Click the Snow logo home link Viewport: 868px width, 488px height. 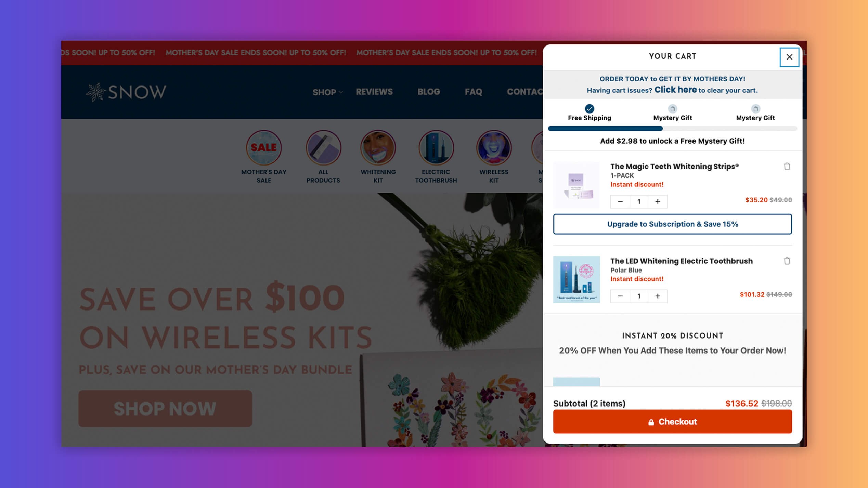(x=125, y=92)
